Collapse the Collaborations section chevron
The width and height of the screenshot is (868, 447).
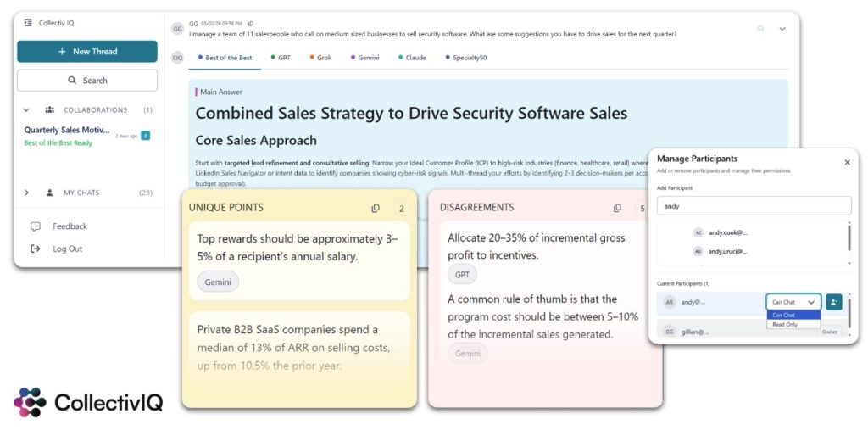(26, 109)
